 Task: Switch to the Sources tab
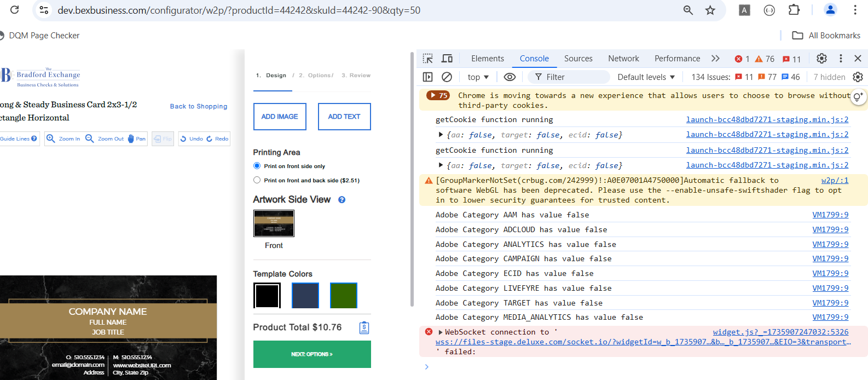coord(578,59)
